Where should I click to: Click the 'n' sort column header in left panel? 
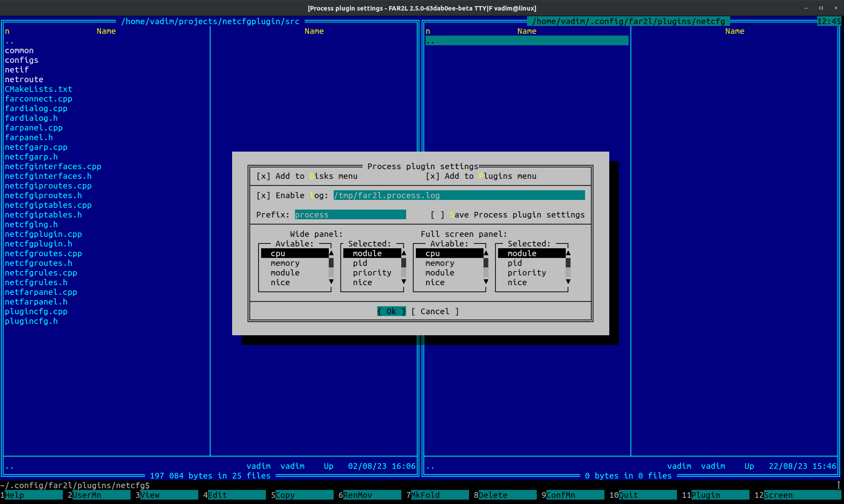[x=7, y=31]
